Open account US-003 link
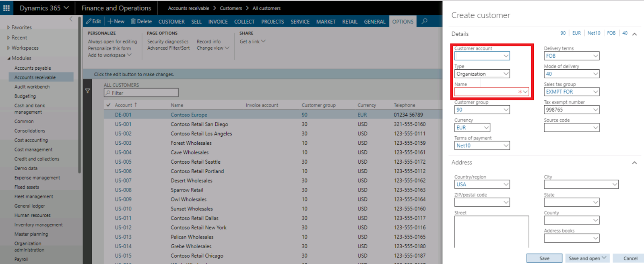Screen dimensions: 644x264 tap(123, 143)
